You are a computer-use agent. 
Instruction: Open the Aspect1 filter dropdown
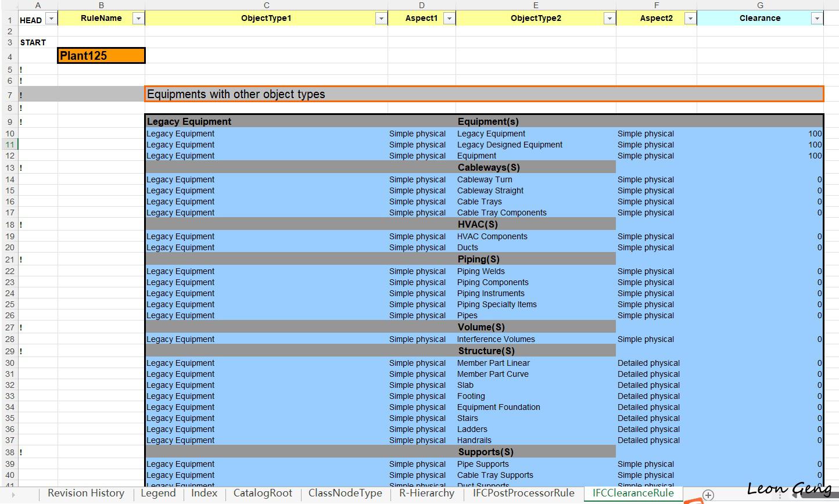[x=449, y=19]
